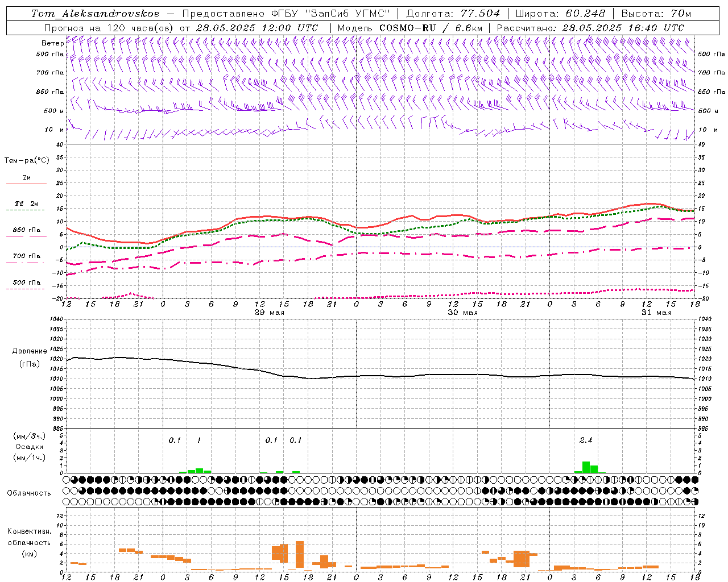Click the Конвективн. convective cloud label
The width and height of the screenshot is (728, 582).
coord(29,531)
